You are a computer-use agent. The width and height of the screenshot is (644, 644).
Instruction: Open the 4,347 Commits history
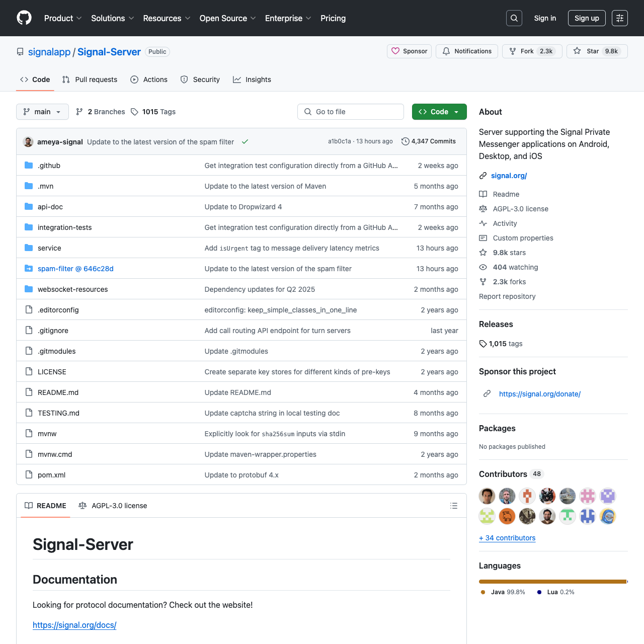[x=429, y=141]
